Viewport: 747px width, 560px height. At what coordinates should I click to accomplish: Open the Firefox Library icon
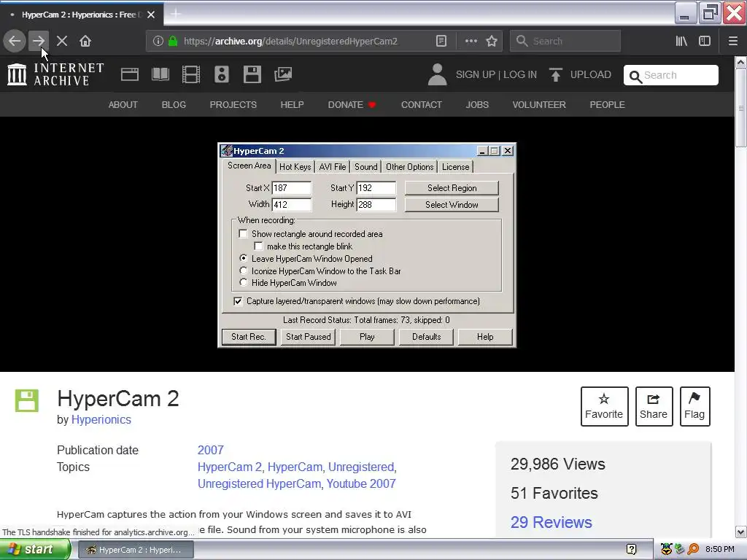pyautogui.click(x=682, y=41)
